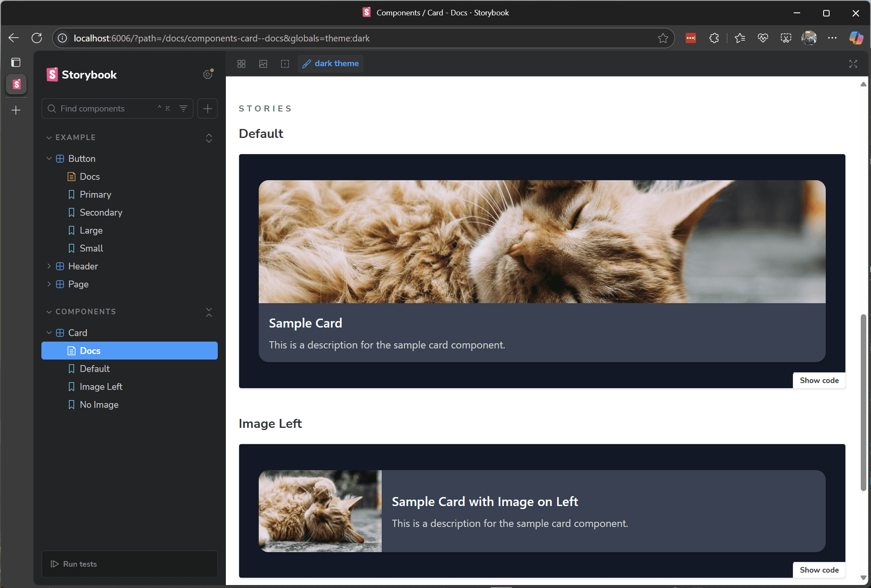
Task: Toggle the outlines dashed-square icon
Action: (285, 64)
